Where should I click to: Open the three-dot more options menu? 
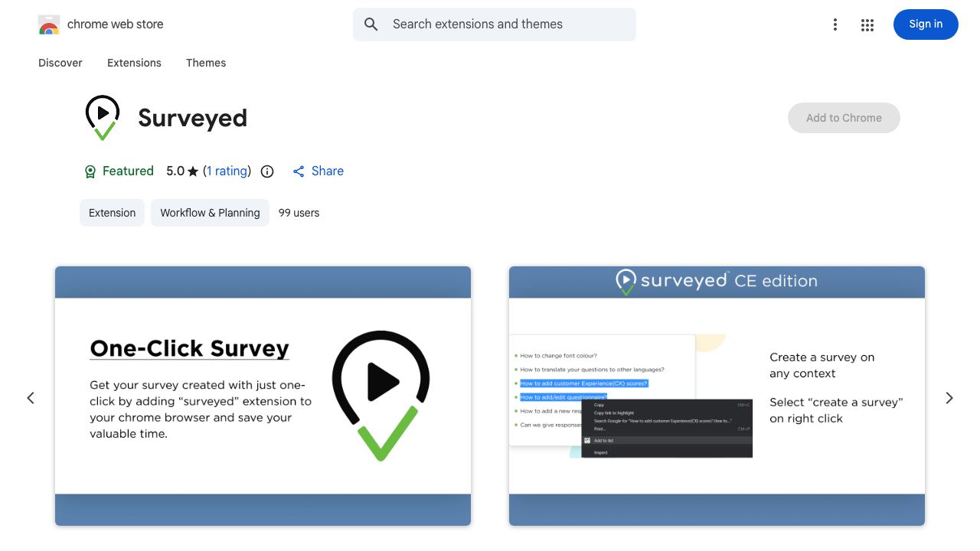835,24
